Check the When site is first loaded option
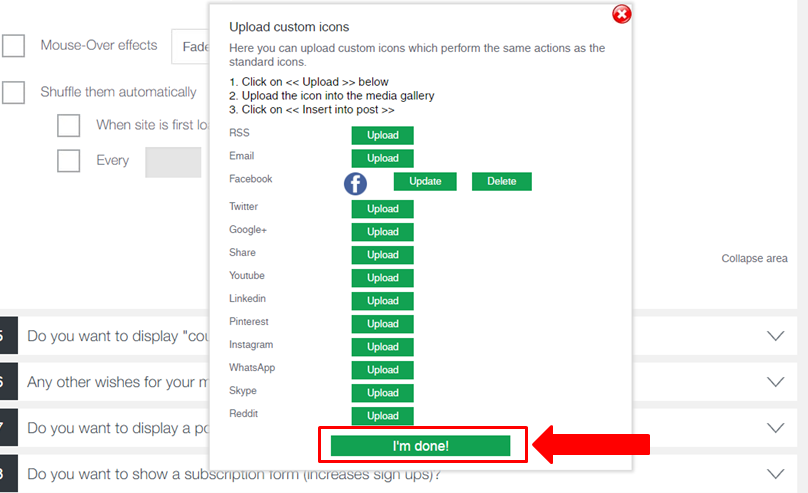Viewport: 808px width, 493px height. coord(69,125)
